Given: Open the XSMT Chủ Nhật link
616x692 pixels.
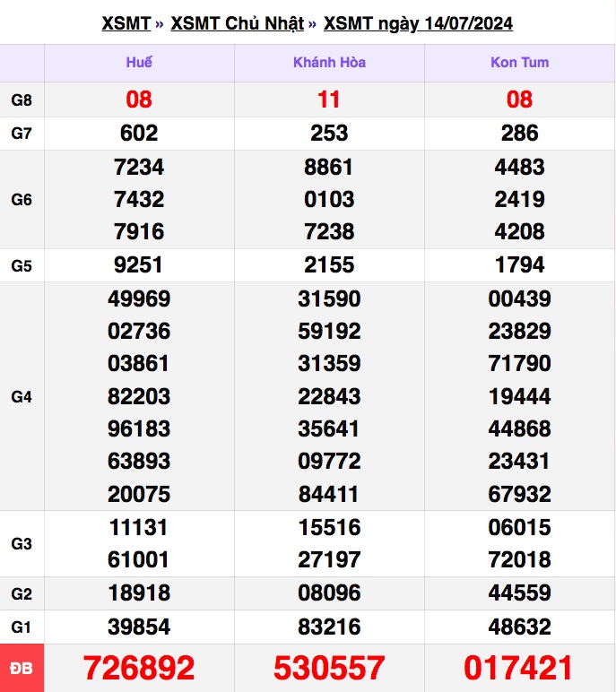Looking at the screenshot, I should (x=238, y=23).
